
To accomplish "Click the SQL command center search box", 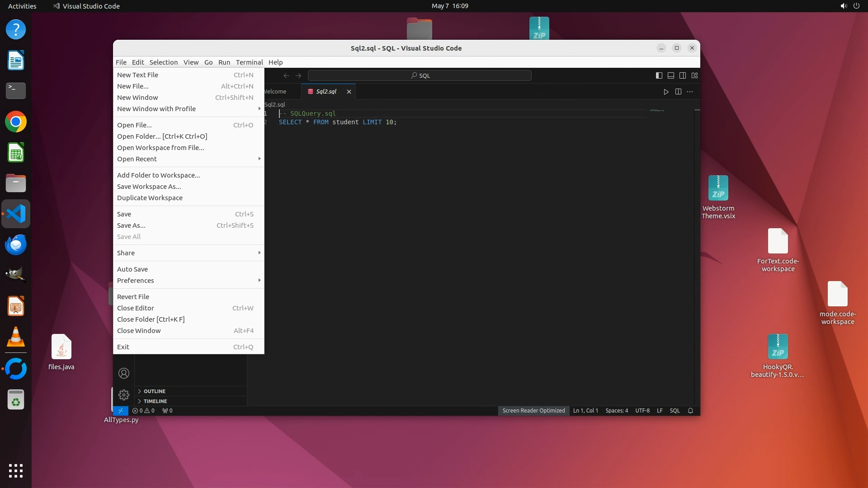I will (420, 75).
